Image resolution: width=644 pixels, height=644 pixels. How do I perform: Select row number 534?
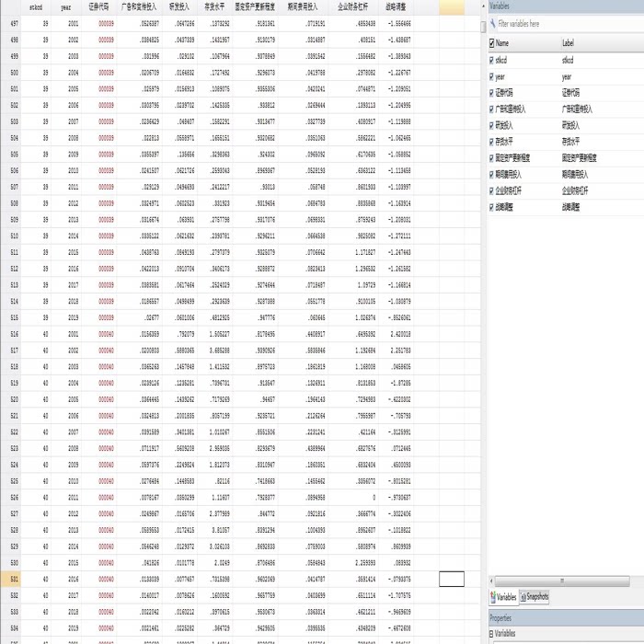click(11, 628)
